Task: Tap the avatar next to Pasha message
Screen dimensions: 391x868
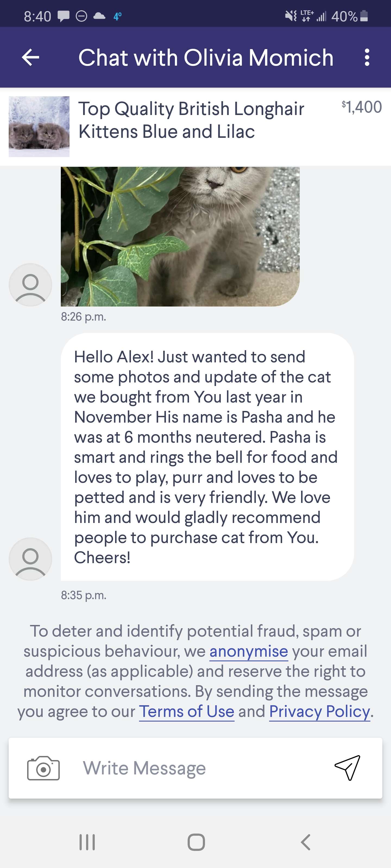Action: 30,559
